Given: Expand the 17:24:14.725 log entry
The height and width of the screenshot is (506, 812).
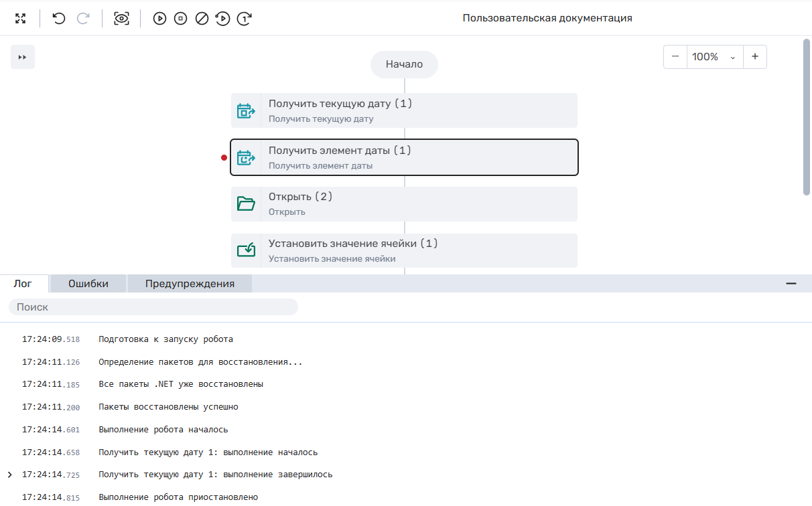Looking at the screenshot, I should (10, 475).
